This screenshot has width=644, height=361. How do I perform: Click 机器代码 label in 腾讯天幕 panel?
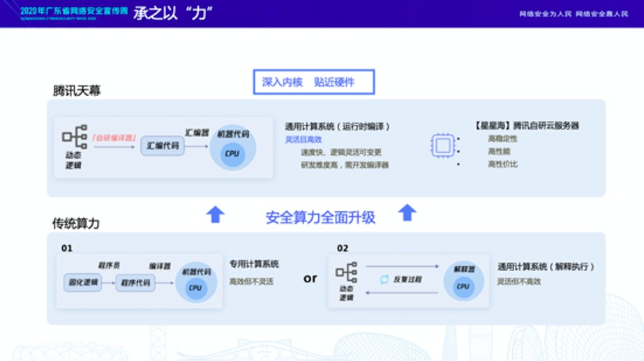tap(233, 134)
